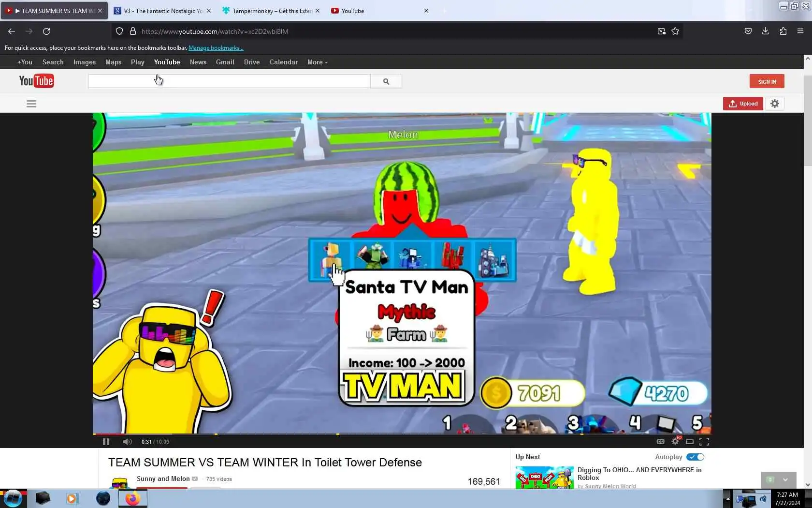
Task: Expand the green overlay widget chevron
Action: [785, 480]
